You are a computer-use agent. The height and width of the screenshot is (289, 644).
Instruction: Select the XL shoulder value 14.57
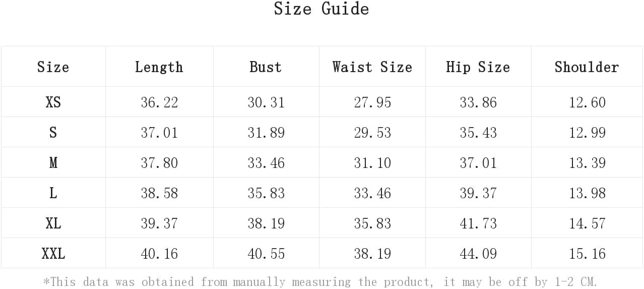(588, 223)
